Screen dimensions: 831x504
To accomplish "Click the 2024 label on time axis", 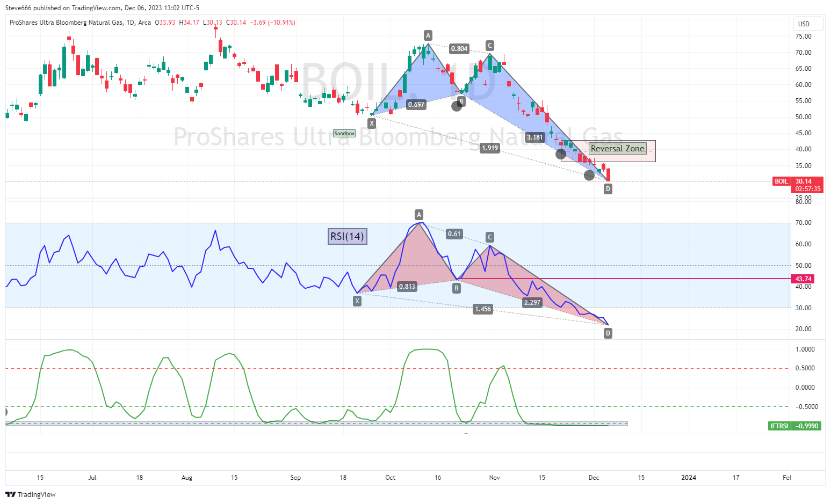I will tap(689, 478).
